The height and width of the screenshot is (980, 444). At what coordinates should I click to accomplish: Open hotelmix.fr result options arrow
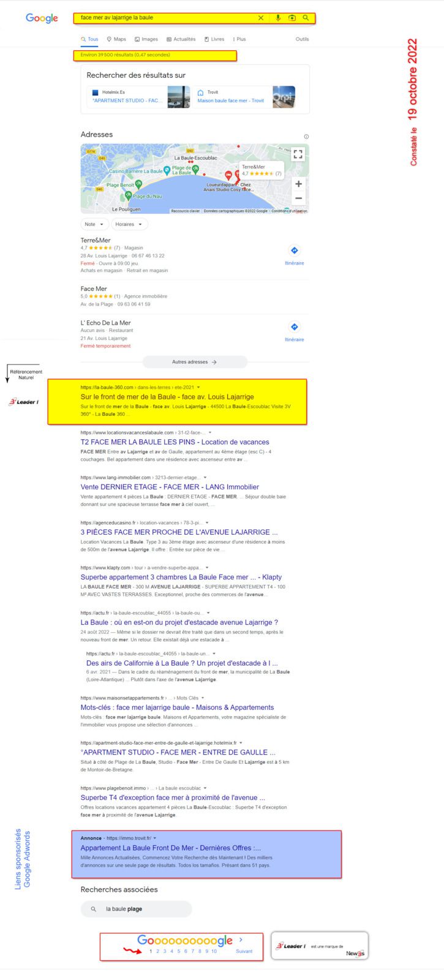(241, 743)
